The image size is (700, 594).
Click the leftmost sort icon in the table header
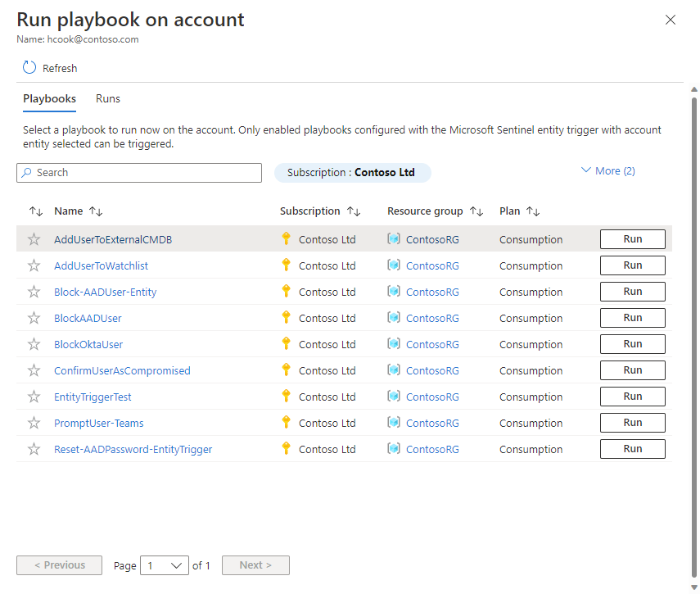click(x=34, y=211)
